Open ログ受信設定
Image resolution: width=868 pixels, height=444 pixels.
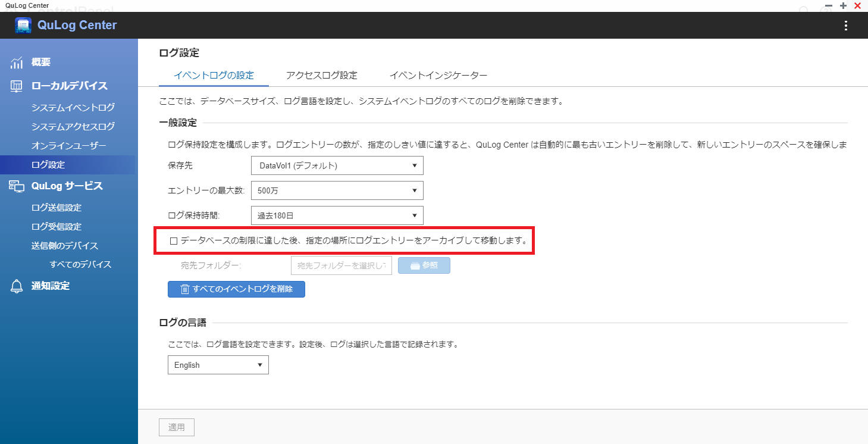57,227
